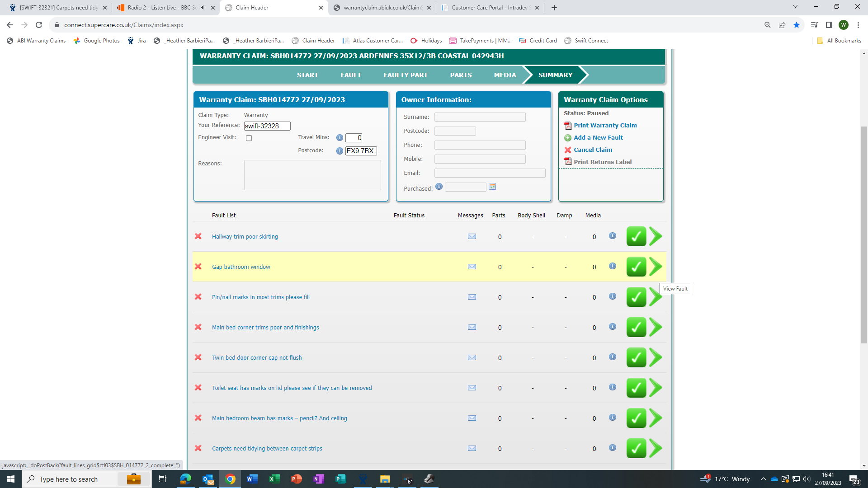View fault arrow for Main bedroom beam row
The image size is (868, 488).
[x=656, y=418]
